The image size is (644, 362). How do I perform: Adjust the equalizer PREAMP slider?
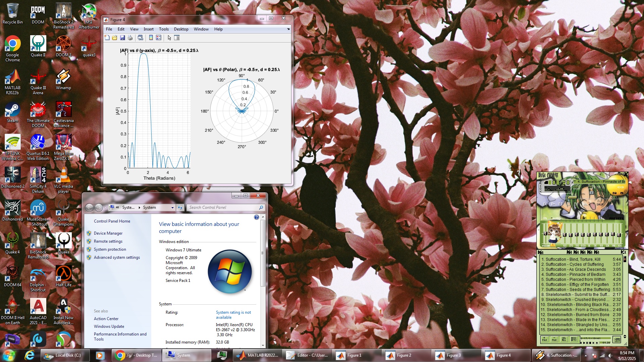click(x=545, y=233)
